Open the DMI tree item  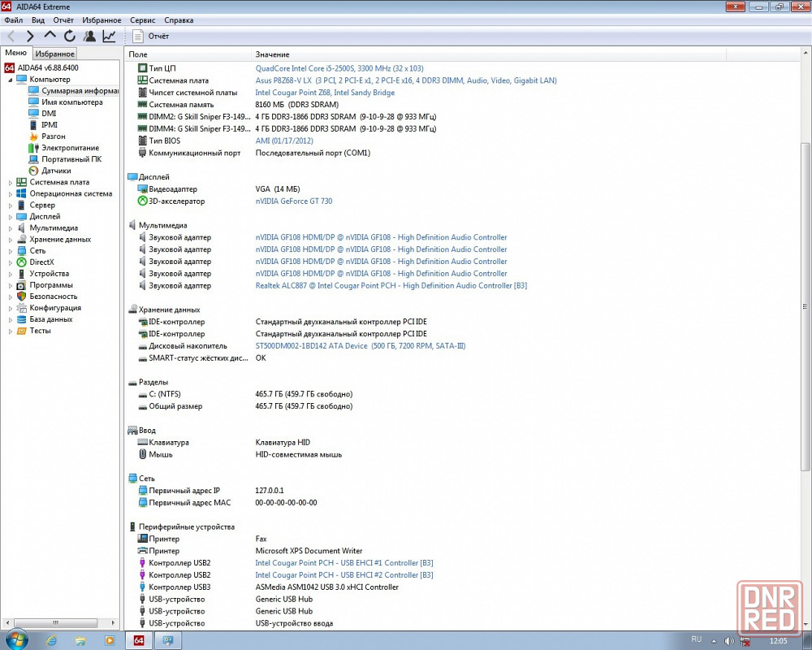49,114
